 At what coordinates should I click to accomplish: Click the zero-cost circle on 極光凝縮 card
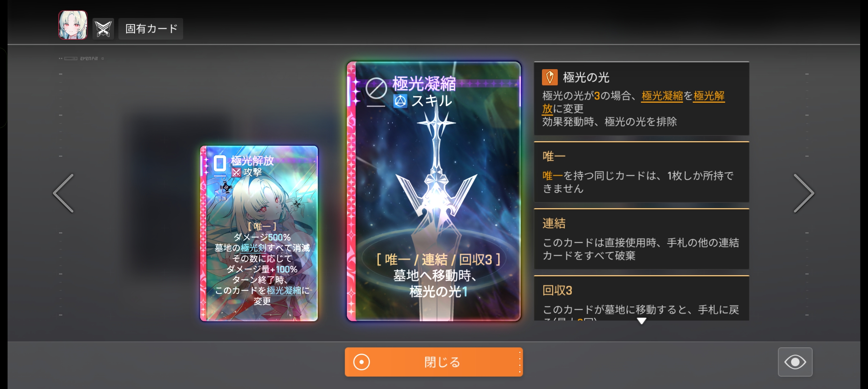point(376,88)
